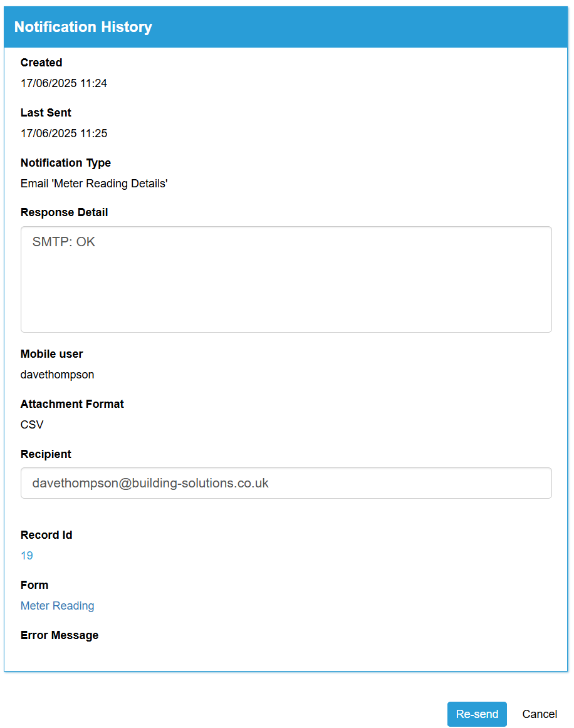This screenshot has height=728, width=574.
Task: Click the Response Detail label
Action: coord(64,212)
